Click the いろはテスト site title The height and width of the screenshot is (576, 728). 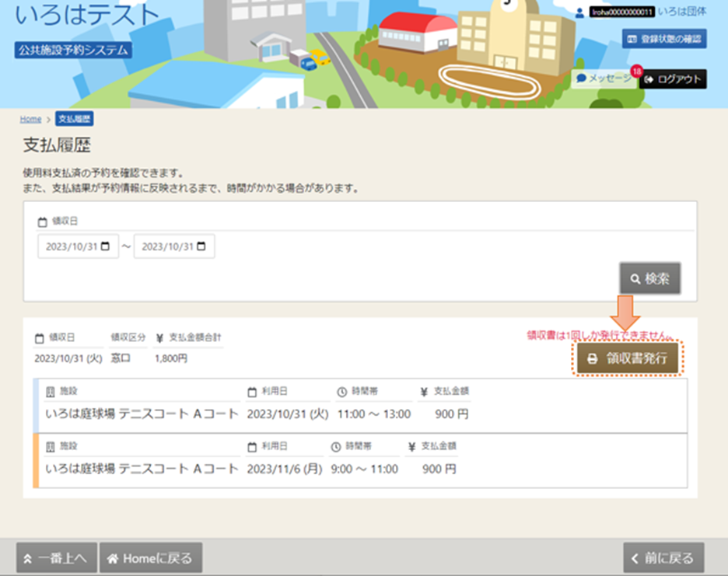pyautogui.click(x=86, y=14)
